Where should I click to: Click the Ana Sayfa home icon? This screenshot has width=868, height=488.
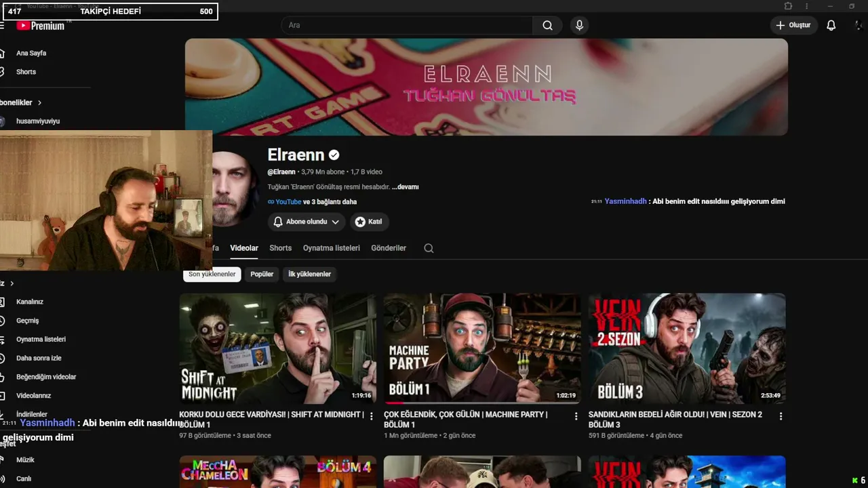(2, 53)
